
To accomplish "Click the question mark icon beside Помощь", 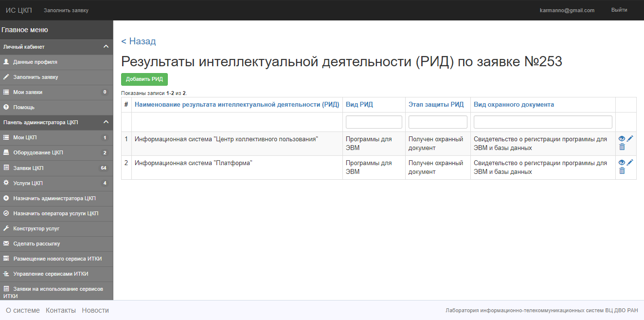I will [6, 107].
